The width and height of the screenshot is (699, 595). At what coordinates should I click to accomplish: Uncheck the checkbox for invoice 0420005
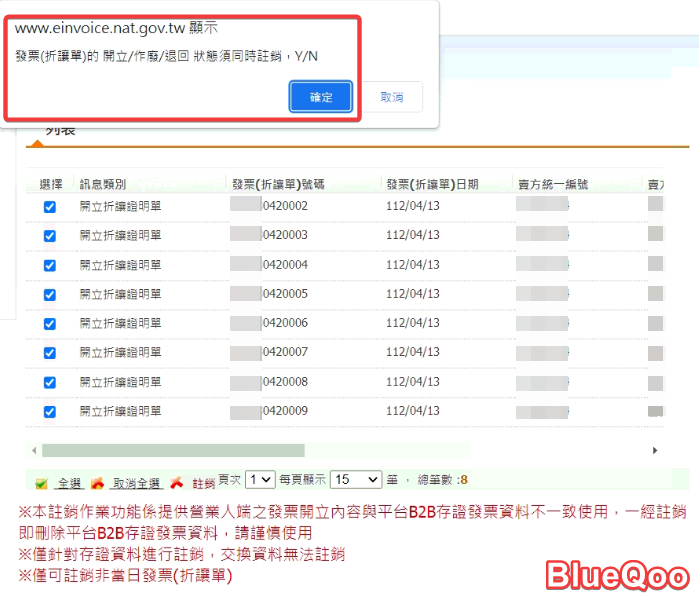50,295
